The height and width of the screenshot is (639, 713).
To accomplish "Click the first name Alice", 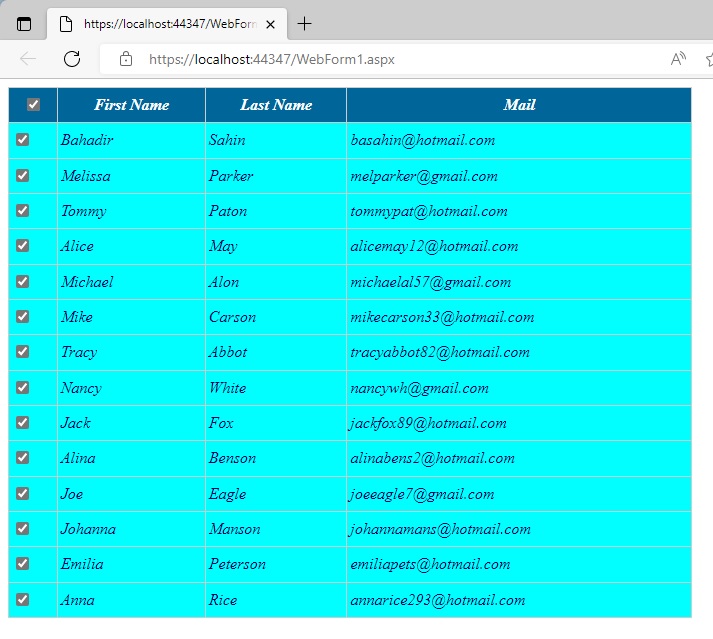I will 77,246.
